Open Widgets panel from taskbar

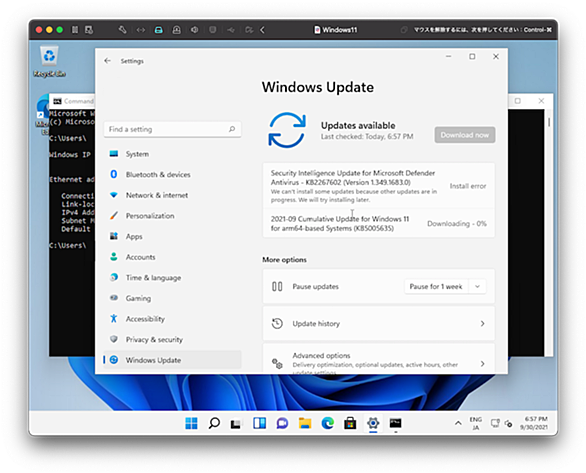click(259, 423)
